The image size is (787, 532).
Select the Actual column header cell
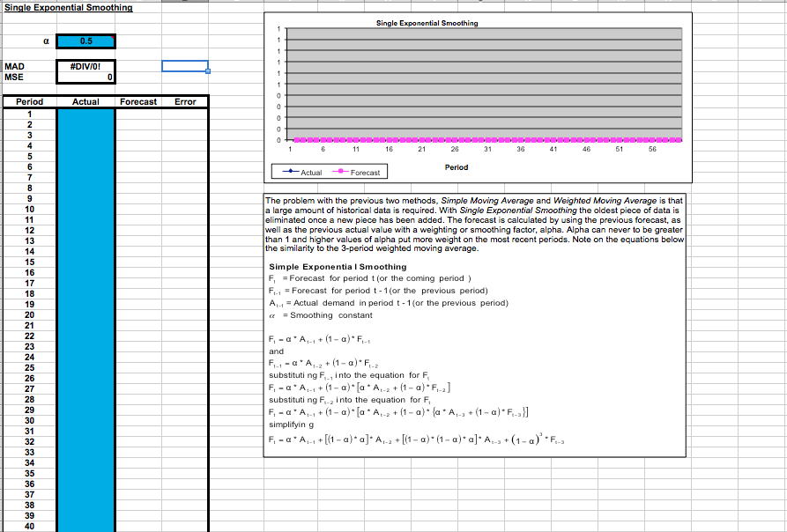coord(85,101)
